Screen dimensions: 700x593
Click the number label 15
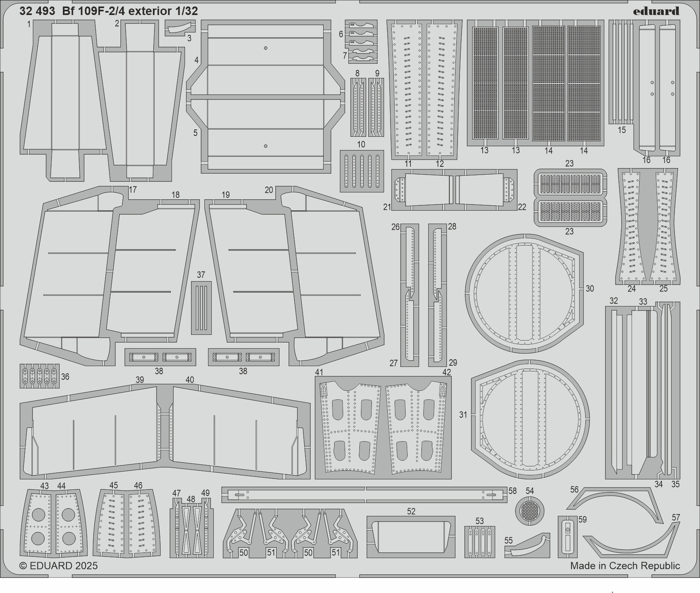622,130
